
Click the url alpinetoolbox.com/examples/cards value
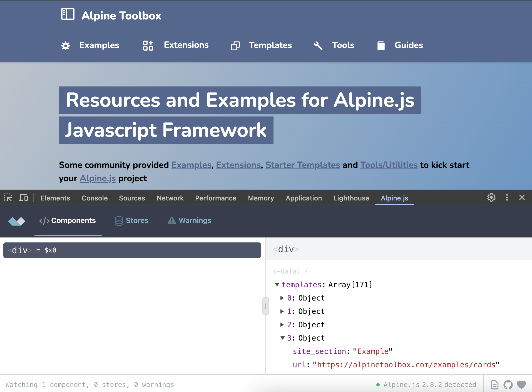(406, 365)
